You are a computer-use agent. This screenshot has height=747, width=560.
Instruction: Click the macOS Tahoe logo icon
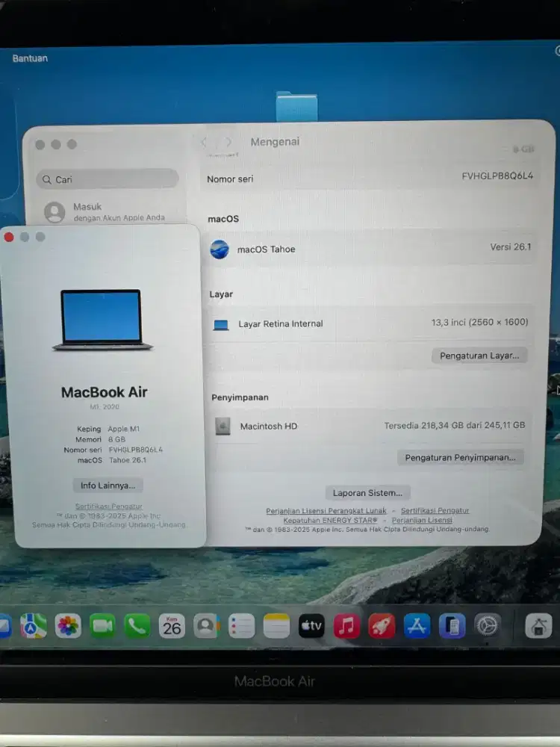coord(220,249)
